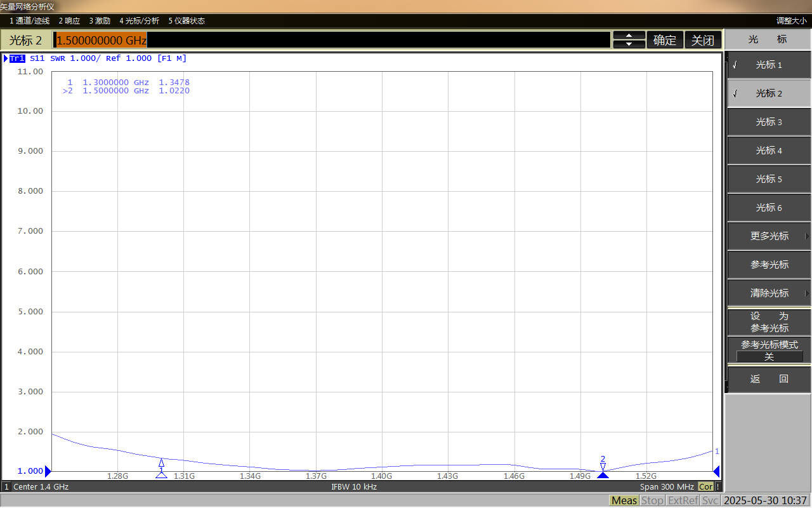Click the 光标 2 entry label

26,40
